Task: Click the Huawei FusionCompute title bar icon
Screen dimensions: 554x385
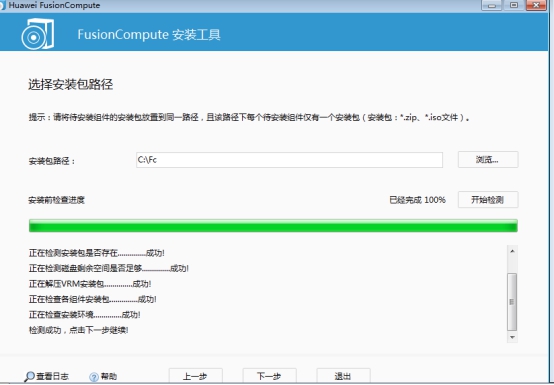Action: (x=3, y=5)
